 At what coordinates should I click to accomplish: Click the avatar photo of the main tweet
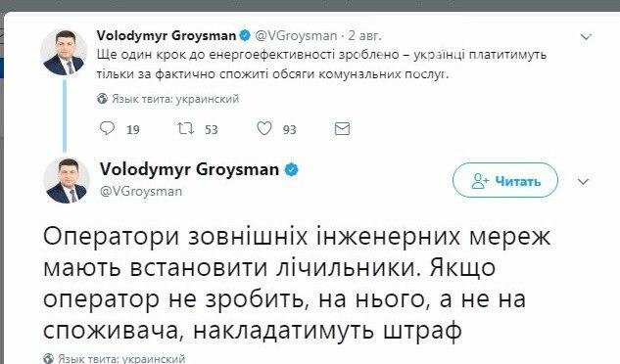[x=67, y=181]
